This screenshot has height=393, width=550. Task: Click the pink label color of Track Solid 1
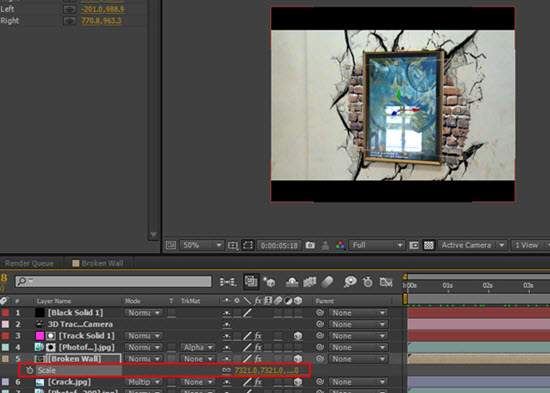40,336
